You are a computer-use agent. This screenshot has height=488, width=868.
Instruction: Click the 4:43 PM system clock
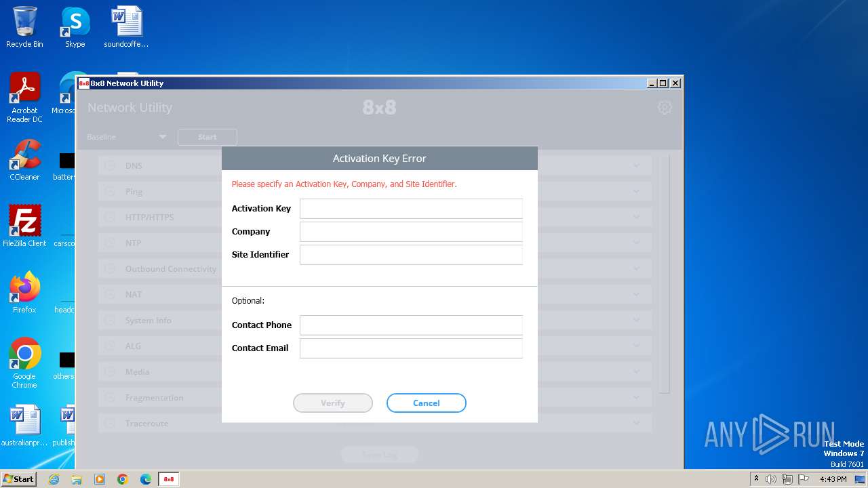833,479
